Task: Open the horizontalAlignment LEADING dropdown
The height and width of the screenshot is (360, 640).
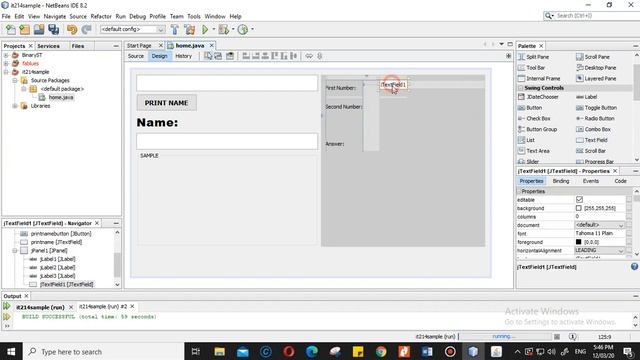Action: [621, 251]
